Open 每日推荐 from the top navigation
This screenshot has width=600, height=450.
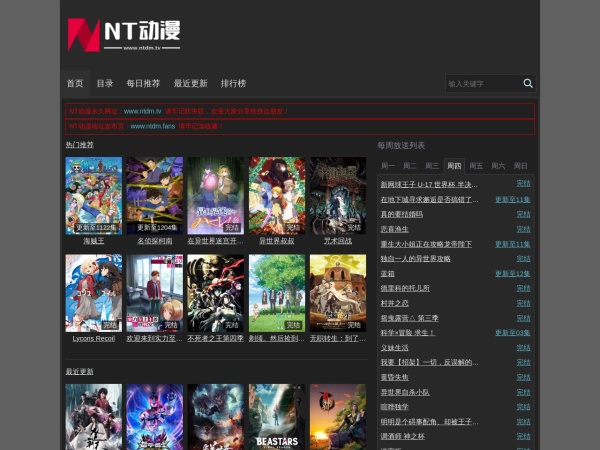(143, 83)
